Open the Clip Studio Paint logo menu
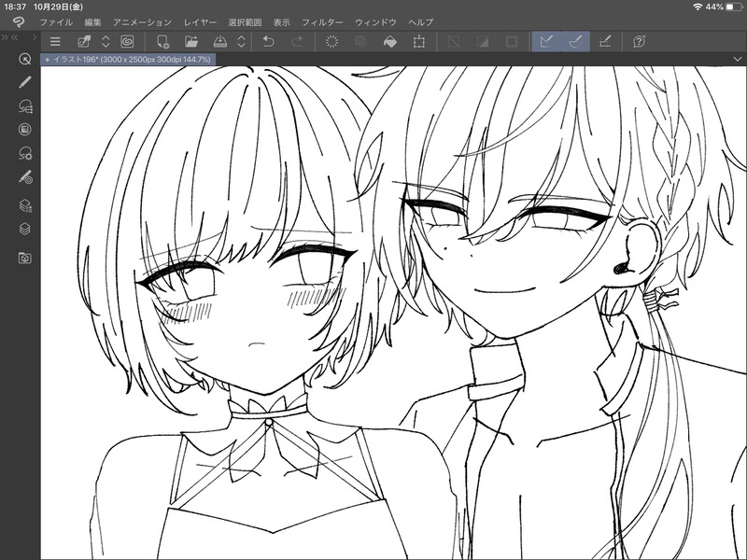 [x=19, y=21]
